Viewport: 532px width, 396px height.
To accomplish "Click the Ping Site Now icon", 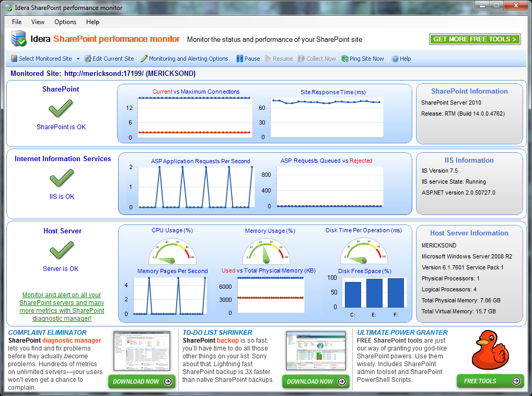I will coord(345,59).
